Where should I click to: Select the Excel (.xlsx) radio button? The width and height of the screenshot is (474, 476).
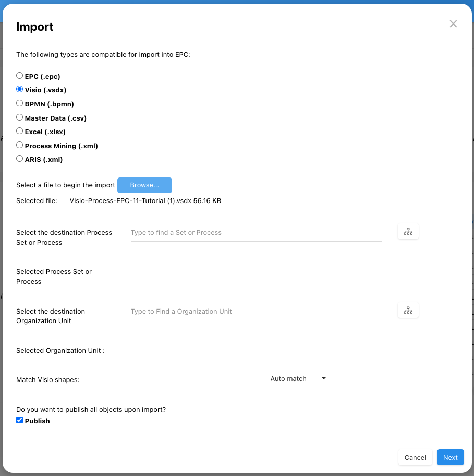click(20, 131)
